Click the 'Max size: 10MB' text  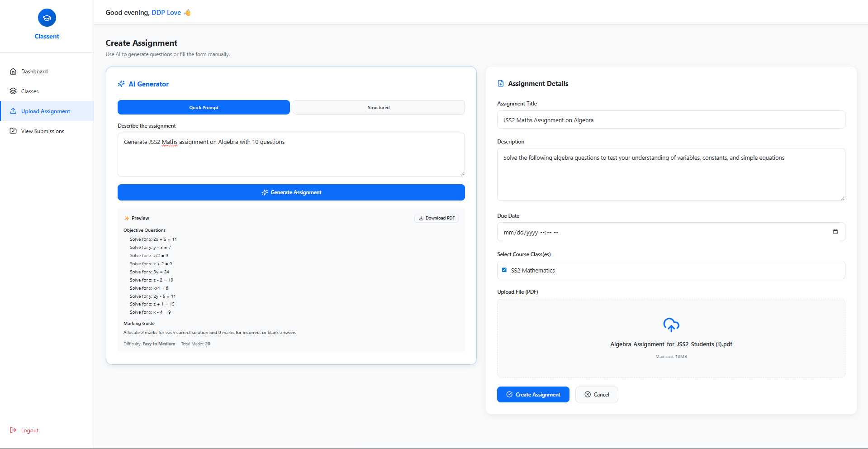point(671,357)
